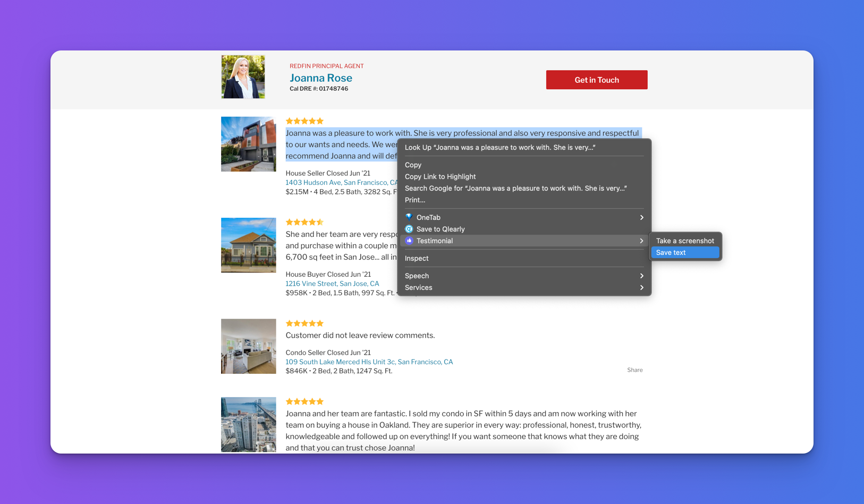Open the Joanna Rose agent name link
864x504 pixels.
pyautogui.click(x=320, y=78)
